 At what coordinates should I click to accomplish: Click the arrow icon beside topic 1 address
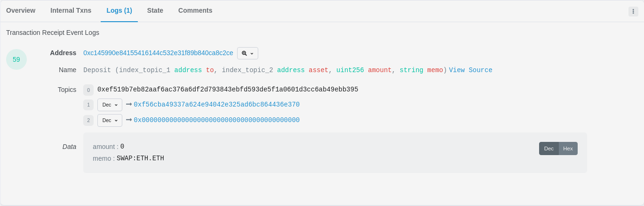point(129,104)
